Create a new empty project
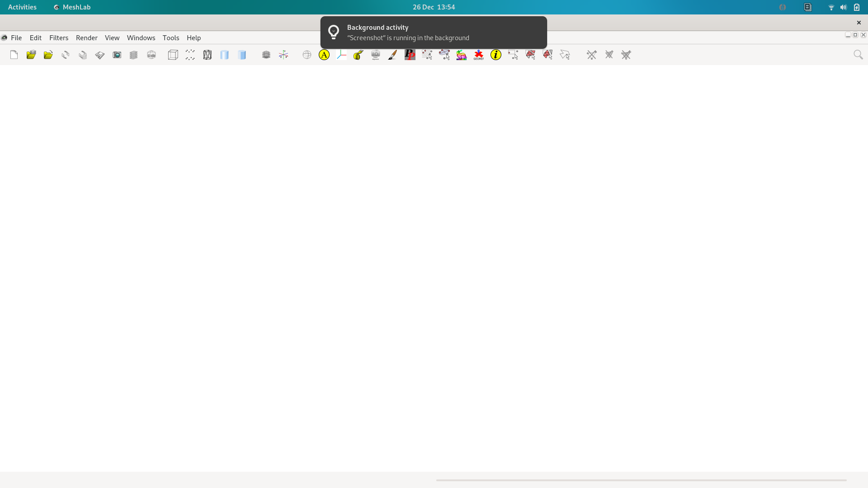Screen dimensions: 868x488 coord(14,55)
